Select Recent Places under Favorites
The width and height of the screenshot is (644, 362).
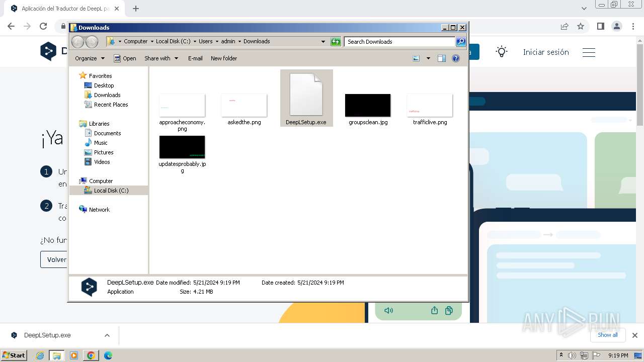111,105
